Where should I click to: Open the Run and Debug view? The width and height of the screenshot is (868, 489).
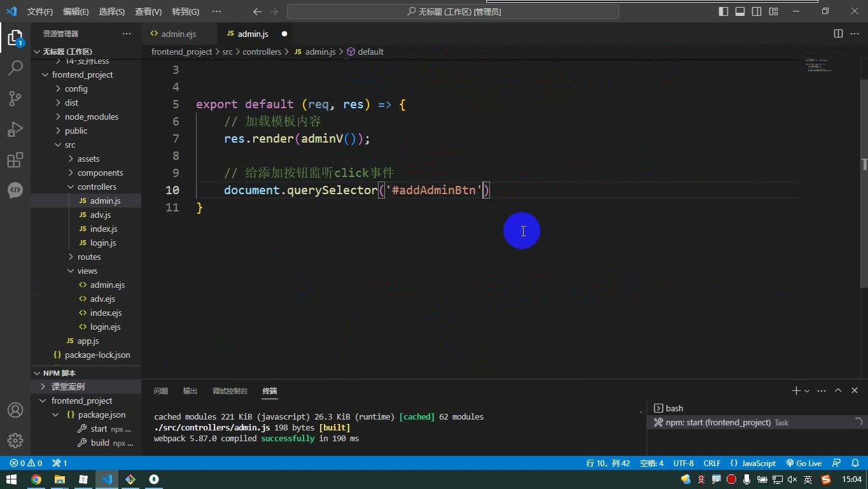tap(15, 129)
